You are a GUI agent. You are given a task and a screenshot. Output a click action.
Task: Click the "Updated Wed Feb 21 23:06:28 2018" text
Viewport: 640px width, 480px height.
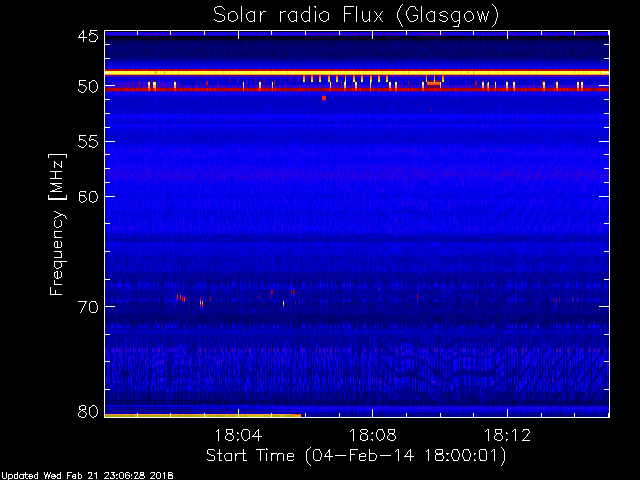pyautogui.click(x=87, y=476)
